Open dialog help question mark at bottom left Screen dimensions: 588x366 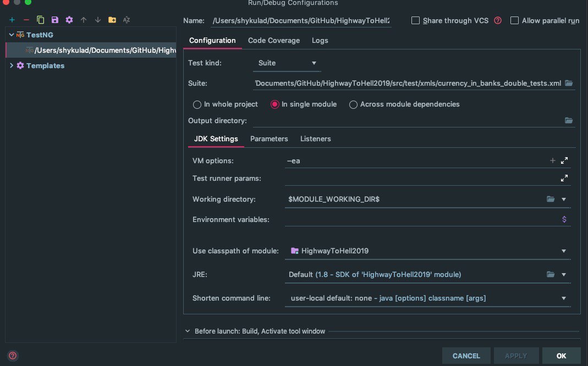[13, 356]
